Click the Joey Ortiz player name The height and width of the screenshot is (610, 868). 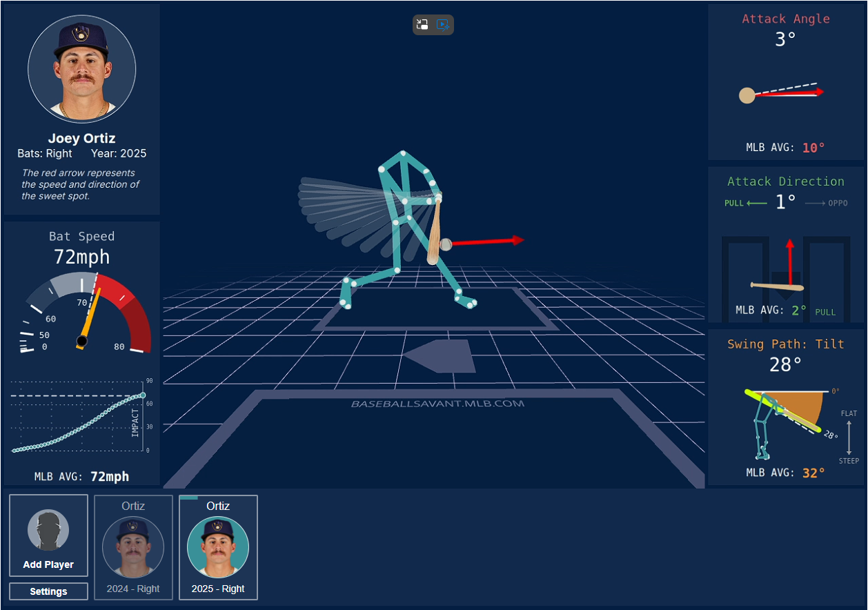tap(81, 139)
